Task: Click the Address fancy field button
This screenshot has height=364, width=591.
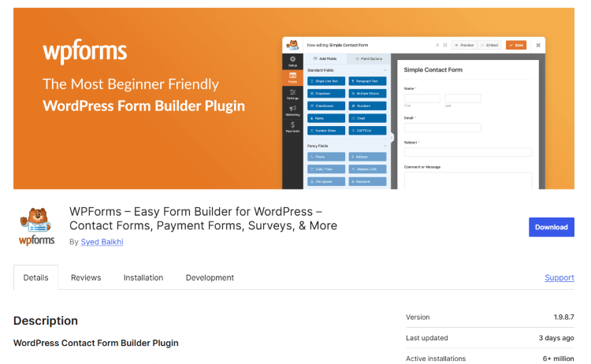Action: (367, 157)
